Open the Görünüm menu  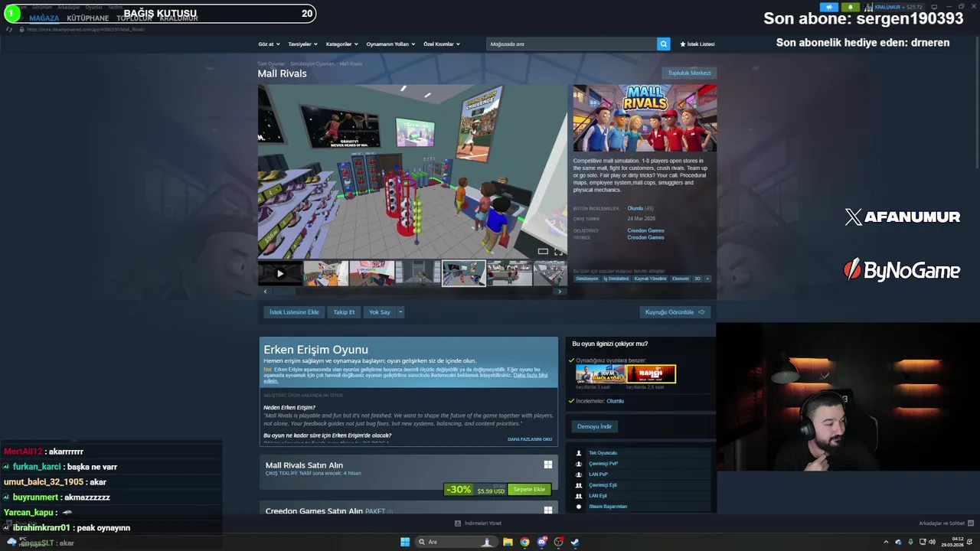42,7
